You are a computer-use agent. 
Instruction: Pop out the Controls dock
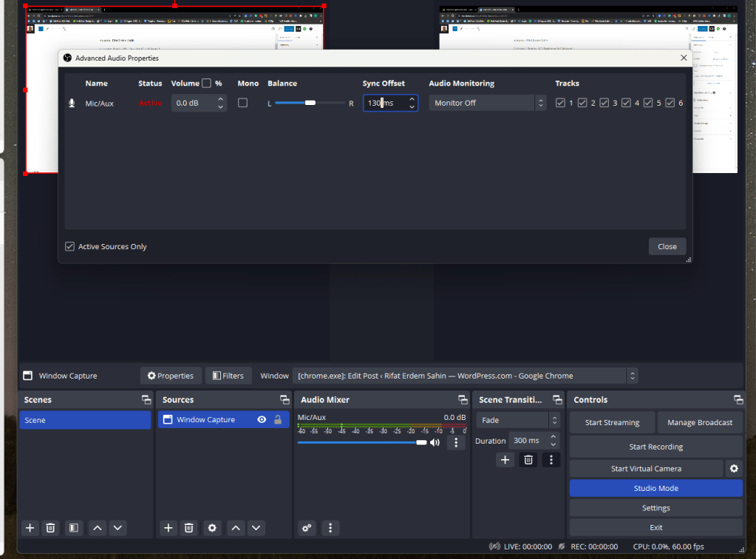738,400
